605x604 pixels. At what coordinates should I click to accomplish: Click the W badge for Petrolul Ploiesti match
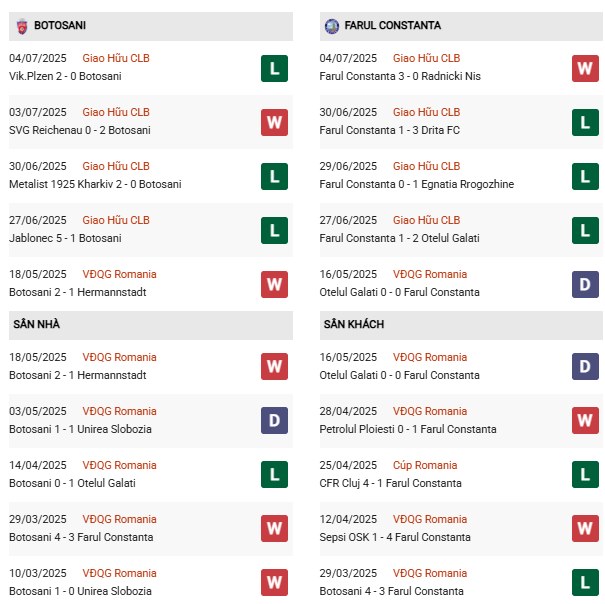pyautogui.click(x=585, y=421)
